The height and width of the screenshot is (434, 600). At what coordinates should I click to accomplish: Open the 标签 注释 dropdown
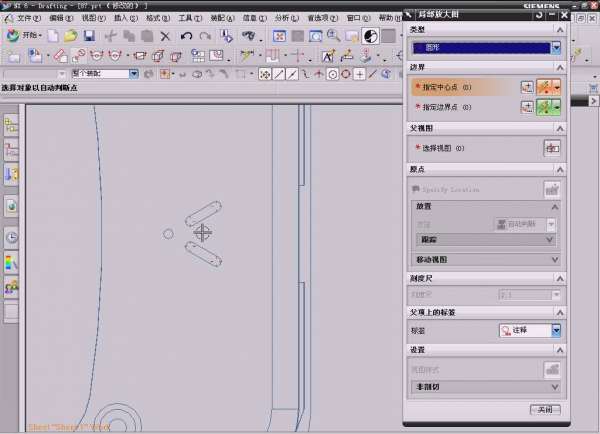[x=557, y=329]
